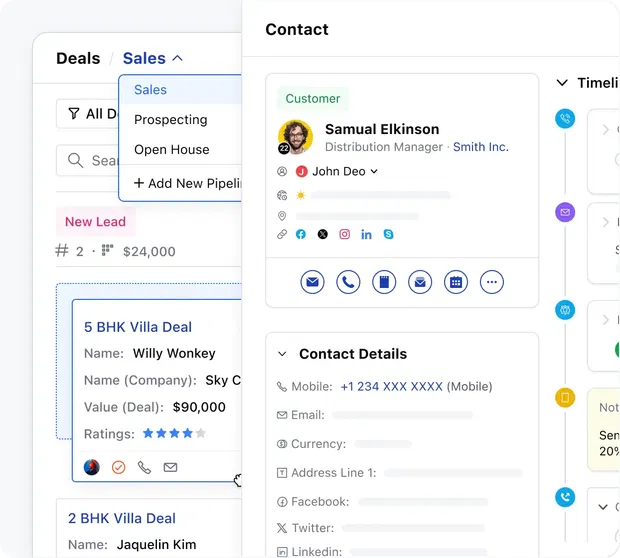Click the Distribution Manager job title
The height and width of the screenshot is (558, 620).
384,147
